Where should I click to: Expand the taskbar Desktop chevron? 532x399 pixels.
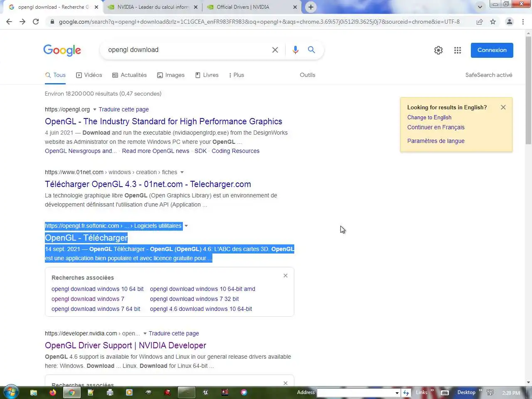point(480,390)
